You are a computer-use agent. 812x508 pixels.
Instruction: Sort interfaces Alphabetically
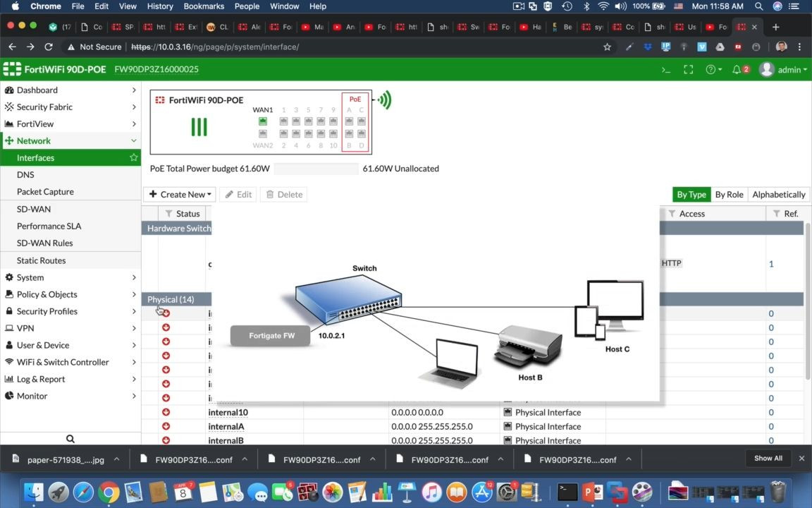pos(778,195)
